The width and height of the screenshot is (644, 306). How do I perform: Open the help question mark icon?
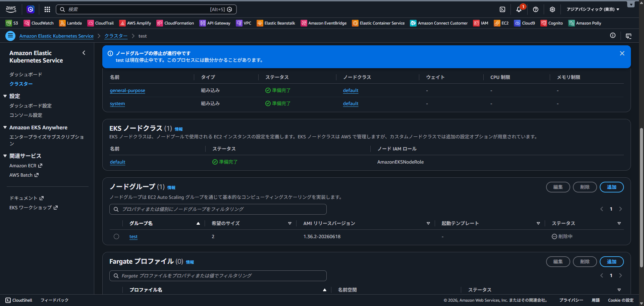[536, 9]
